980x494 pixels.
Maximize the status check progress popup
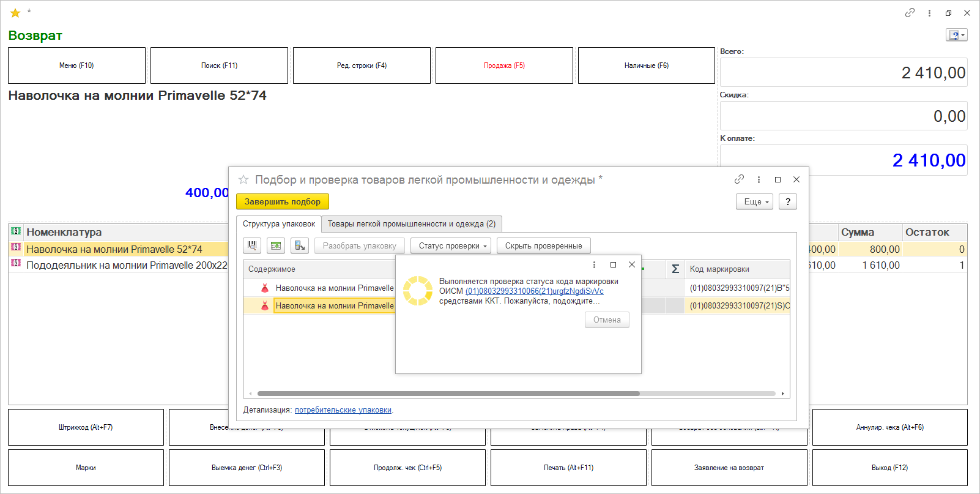(613, 264)
